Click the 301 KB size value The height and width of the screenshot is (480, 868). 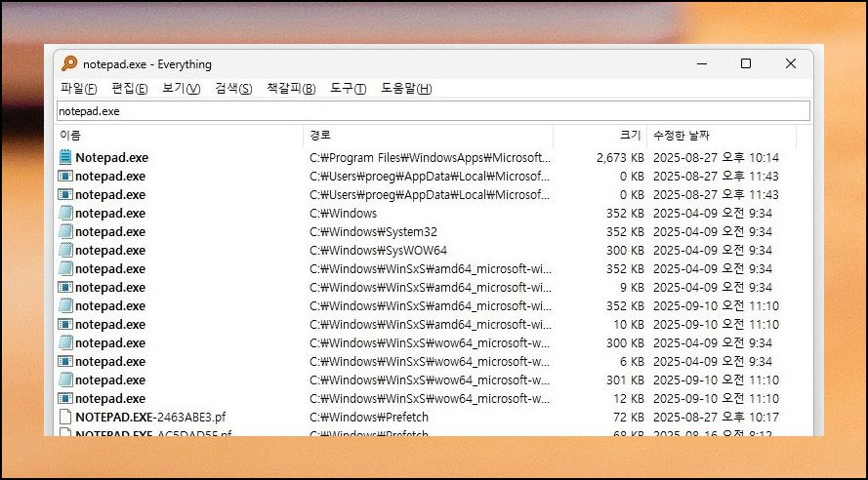625,380
